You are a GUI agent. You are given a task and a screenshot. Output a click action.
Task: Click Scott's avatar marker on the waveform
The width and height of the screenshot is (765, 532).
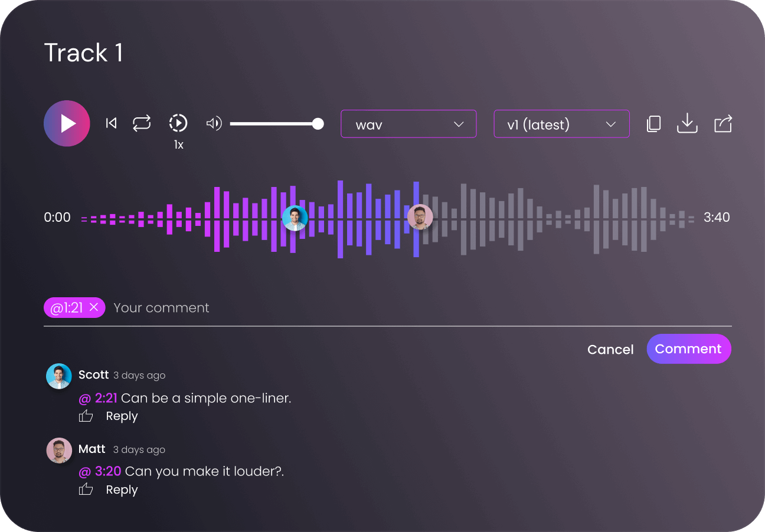click(295, 218)
